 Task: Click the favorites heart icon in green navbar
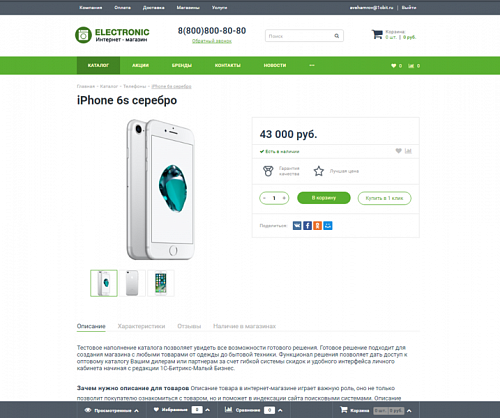click(x=394, y=66)
